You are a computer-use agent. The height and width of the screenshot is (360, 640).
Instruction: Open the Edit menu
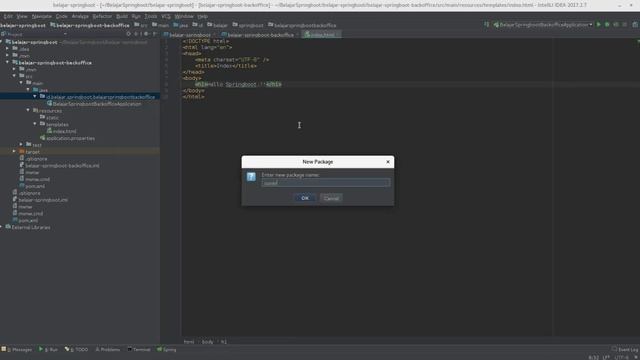click(x=8, y=16)
